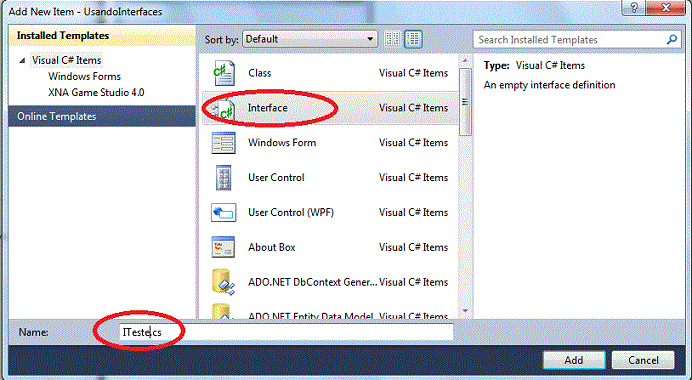The height and width of the screenshot is (380, 692).
Task: Open the Online Templates section
Action: point(102,117)
